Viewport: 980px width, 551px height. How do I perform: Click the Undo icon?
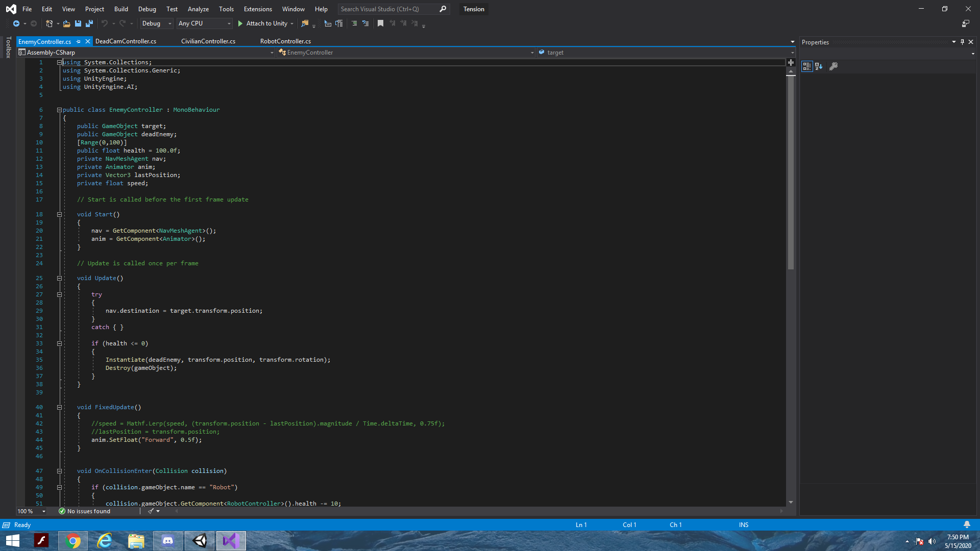pos(105,23)
